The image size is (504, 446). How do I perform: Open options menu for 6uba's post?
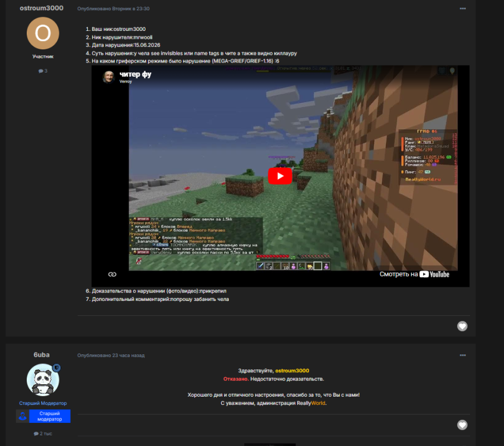462,356
